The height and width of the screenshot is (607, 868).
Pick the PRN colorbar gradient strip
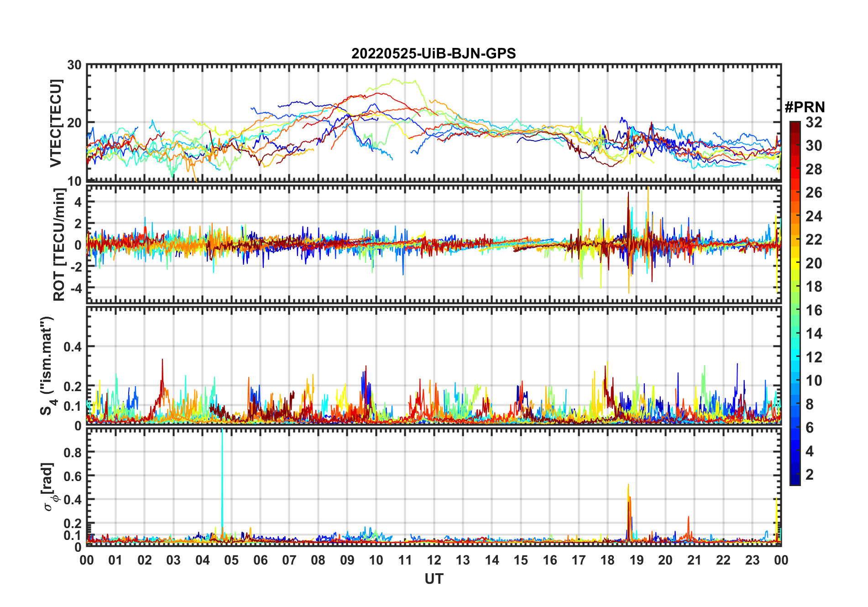pyautogui.click(x=795, y=303)
